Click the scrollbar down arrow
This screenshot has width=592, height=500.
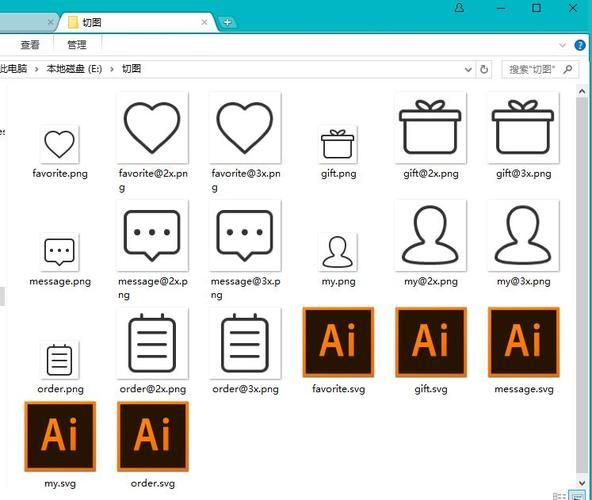(582, 483)
